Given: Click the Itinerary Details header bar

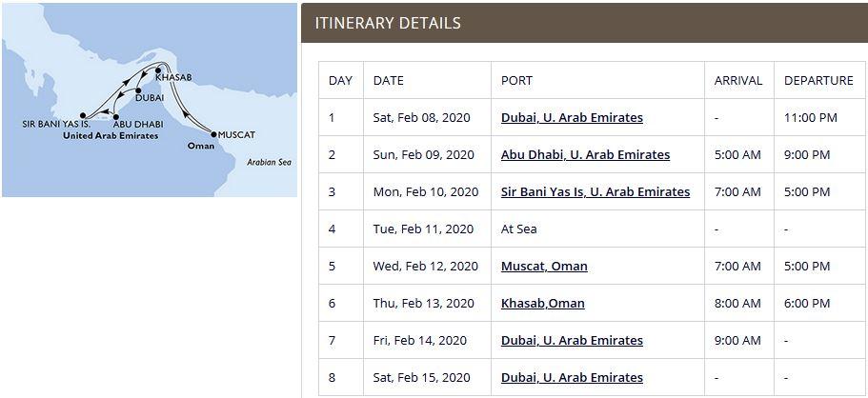Looking at the screenshot, I should pyautogui.click(x=584, y=23).
